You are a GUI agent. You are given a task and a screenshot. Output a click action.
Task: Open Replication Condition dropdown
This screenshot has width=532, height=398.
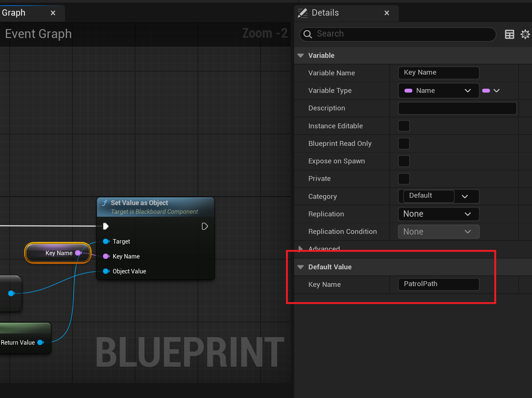pyautogui.click(x=439, y=232)
